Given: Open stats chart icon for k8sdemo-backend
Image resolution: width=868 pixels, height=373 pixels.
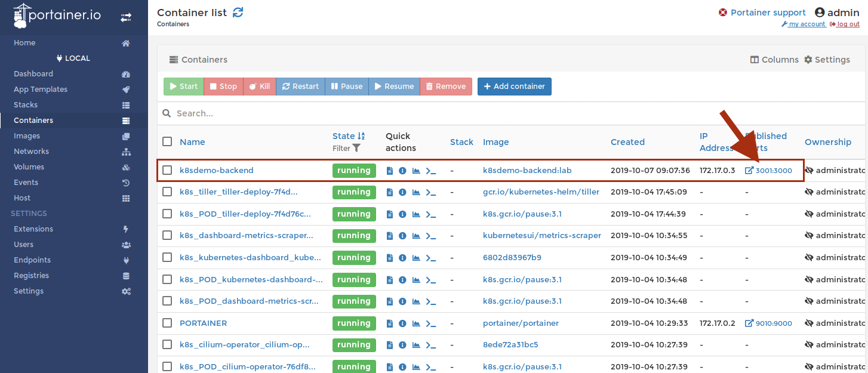Looking at the screenshot, I should tap(416, 171).
